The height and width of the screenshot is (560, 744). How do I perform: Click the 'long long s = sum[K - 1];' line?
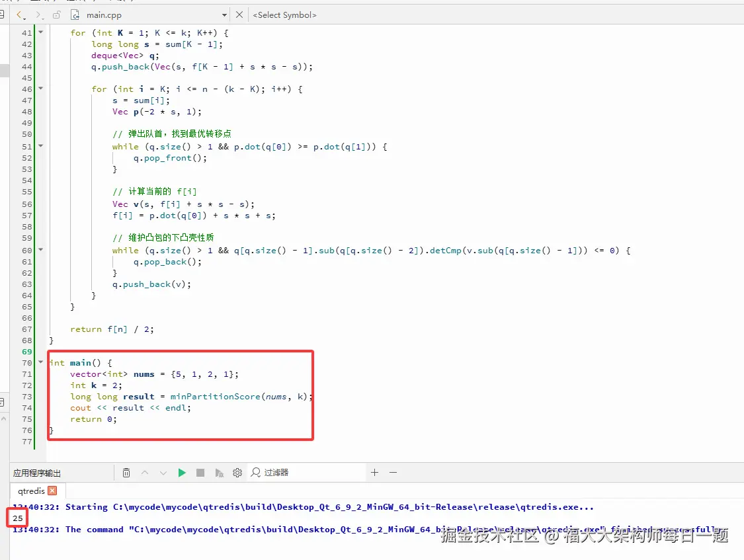157,44
